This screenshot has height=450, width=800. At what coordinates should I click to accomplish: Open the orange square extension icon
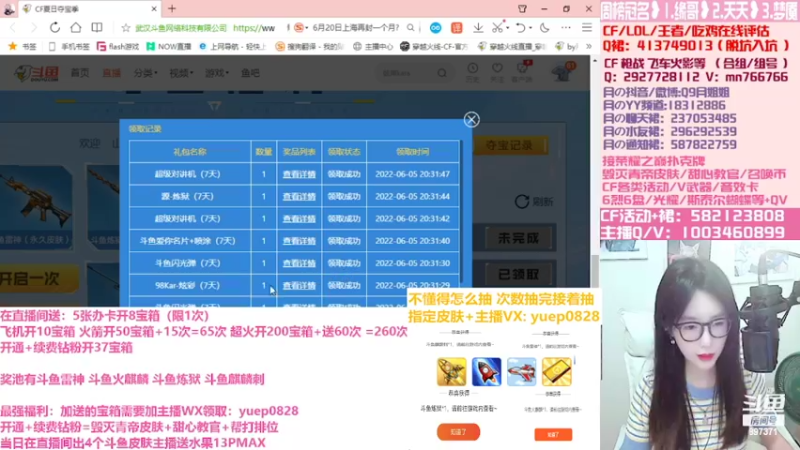click(x=457, y=28)
